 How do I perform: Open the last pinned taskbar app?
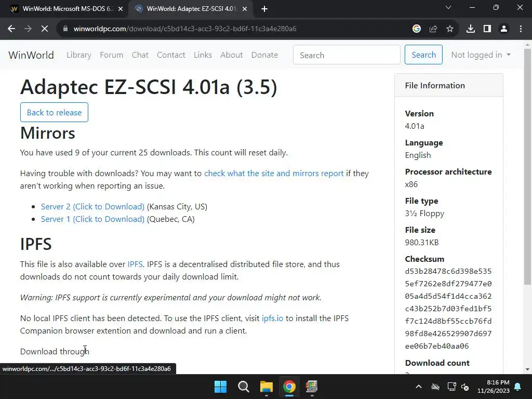[x=312, y=387]
